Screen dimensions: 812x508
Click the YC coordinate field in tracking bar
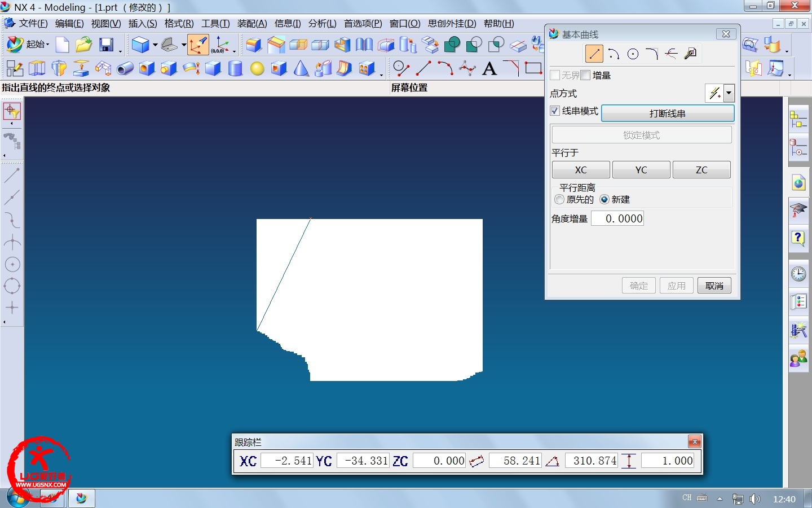363,461
